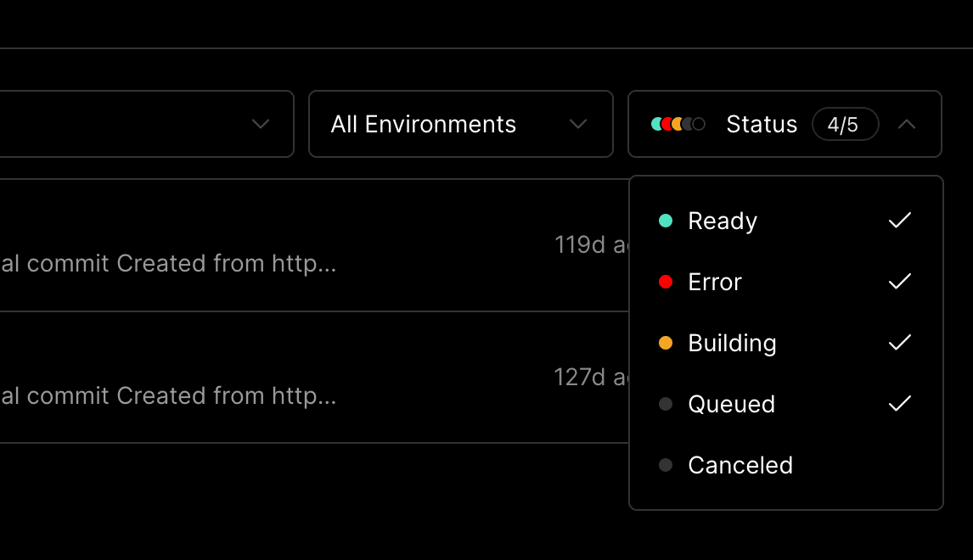Click the gray Canceled status dot icon
The width and height of the screenshot is (973, 560).
[x=666, y=465]
